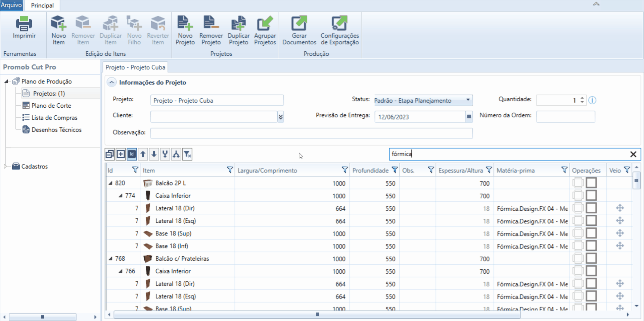Filter the Matéria-prima column

[564, 170]
